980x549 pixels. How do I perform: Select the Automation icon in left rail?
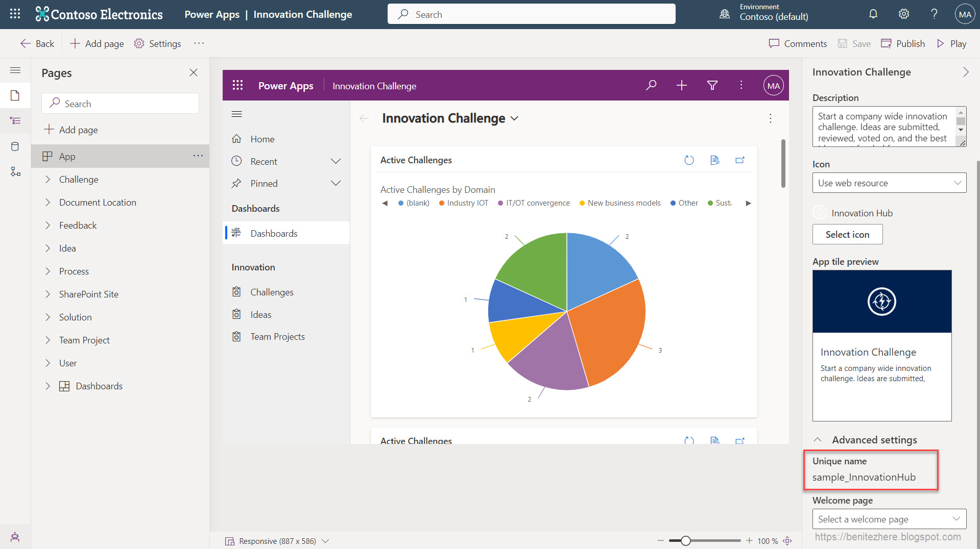click(x=15, y=172)
